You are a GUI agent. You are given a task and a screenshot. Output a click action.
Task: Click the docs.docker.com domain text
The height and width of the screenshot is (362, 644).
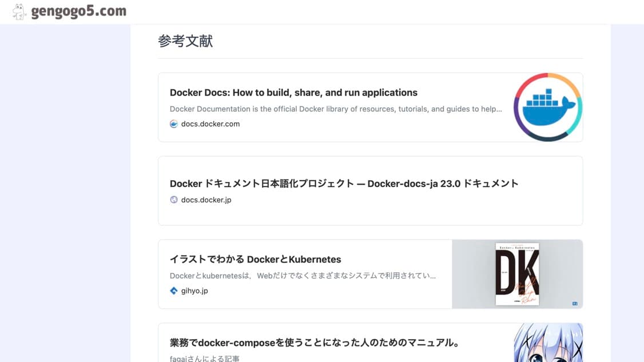click(210, 124)
